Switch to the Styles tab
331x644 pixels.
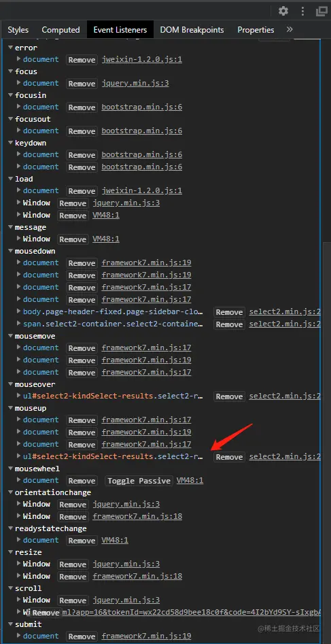(x=18, y=29)
